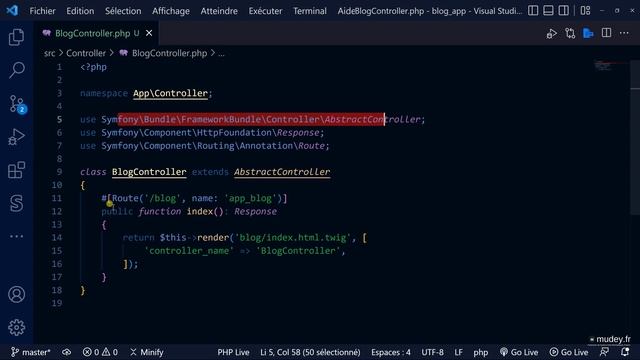Expand the breadcrumb ellipsis symbol segment
Screen dimensions: 640x360
221,53
